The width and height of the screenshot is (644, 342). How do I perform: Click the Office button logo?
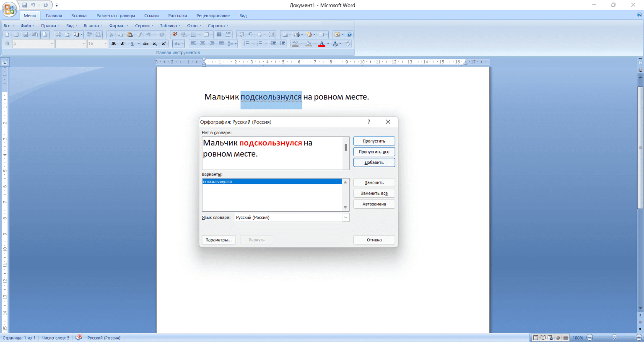pos(9,9)
